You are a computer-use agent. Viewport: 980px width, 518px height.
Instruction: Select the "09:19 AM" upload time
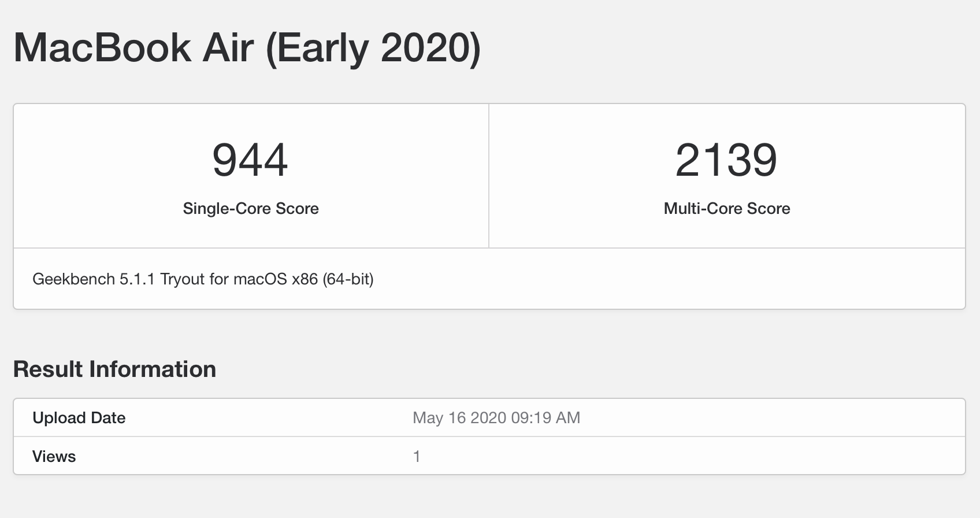click(545, 418)
